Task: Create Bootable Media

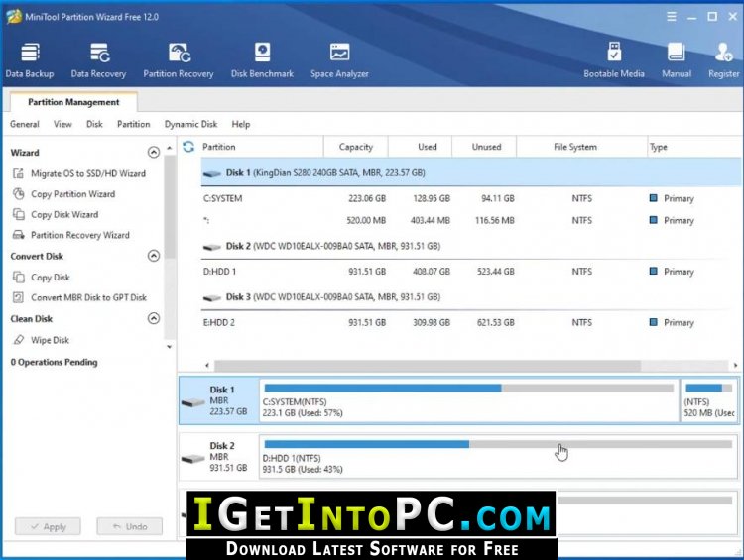Action: pos(613,59)
